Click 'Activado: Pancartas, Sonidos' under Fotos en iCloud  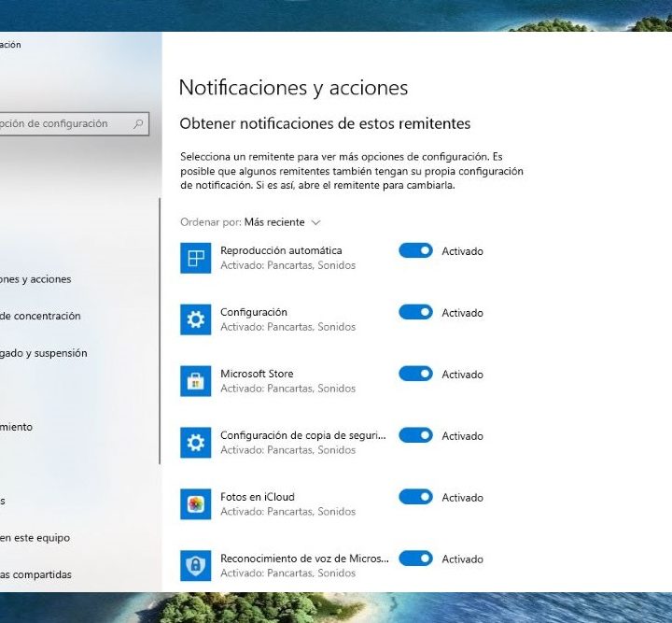[288, 512]
